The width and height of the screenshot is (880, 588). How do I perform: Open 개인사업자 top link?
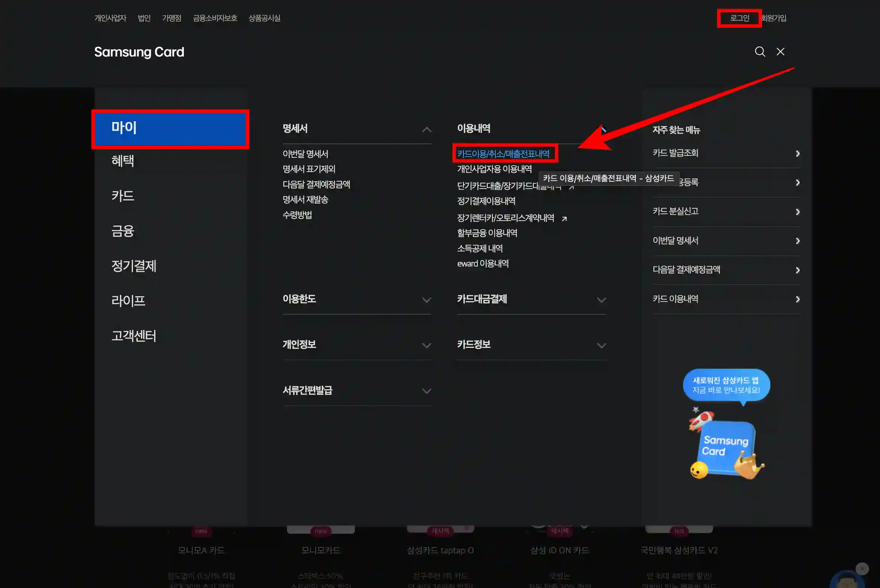110,18
